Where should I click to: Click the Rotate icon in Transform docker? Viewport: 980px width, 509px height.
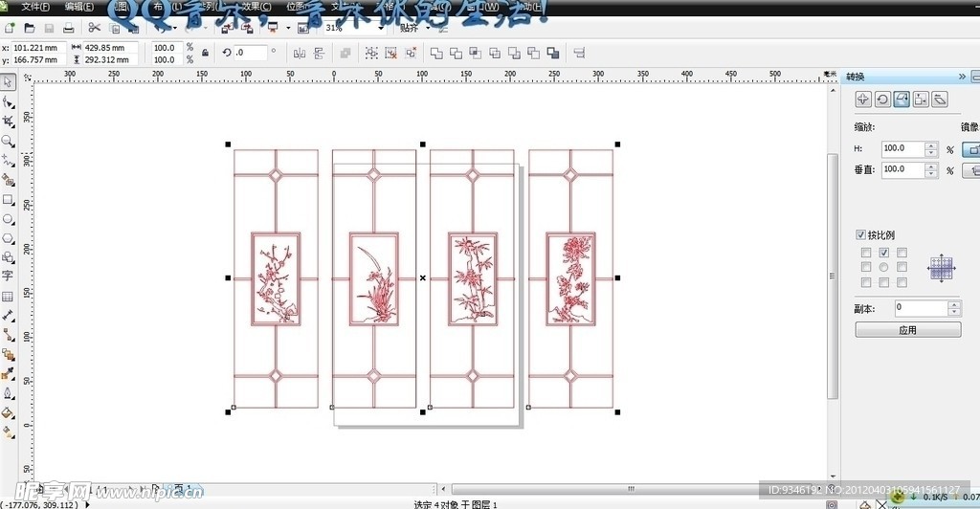pyautogui.click(x=882, y=99)
